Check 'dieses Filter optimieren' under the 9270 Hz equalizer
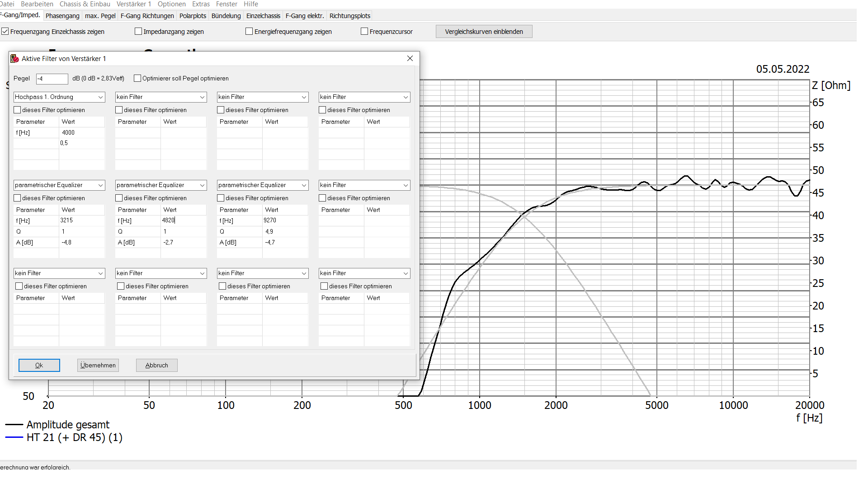This screenshot has width=868, height=488. click(x=221, y=198)
